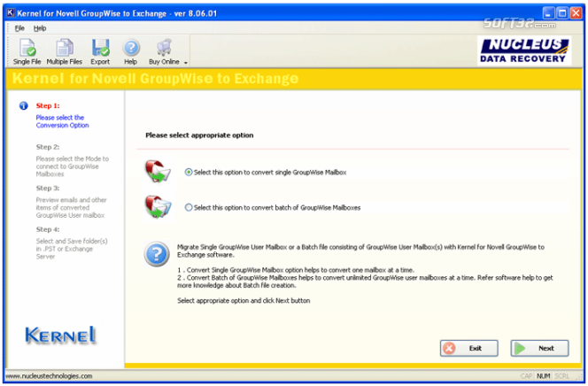
Task: Click www.nucleustechnologies.com in status bar
Action: [x=49, y=376]
